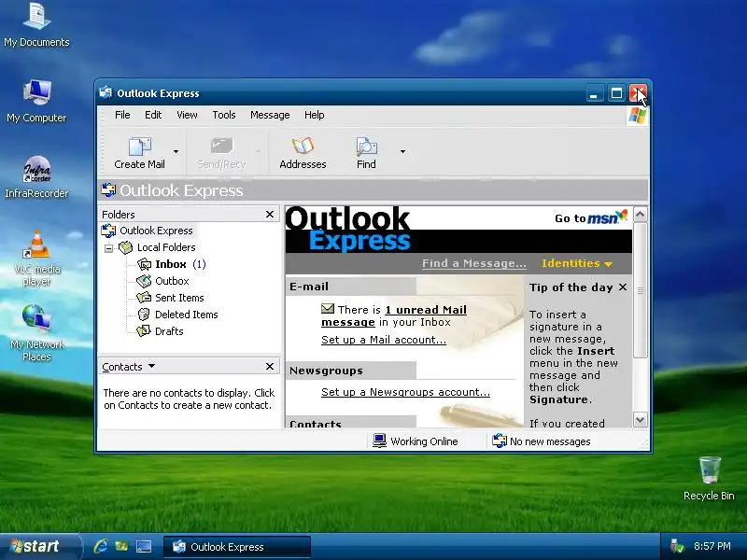Click the Windows flag logo in menu bar
Viewport: 747px width, 560px height.
(638, 116)
